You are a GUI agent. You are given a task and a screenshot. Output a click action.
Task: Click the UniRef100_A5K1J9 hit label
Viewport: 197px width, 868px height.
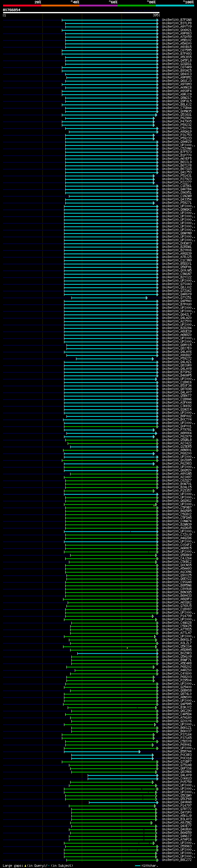click(x=177, y=815)
